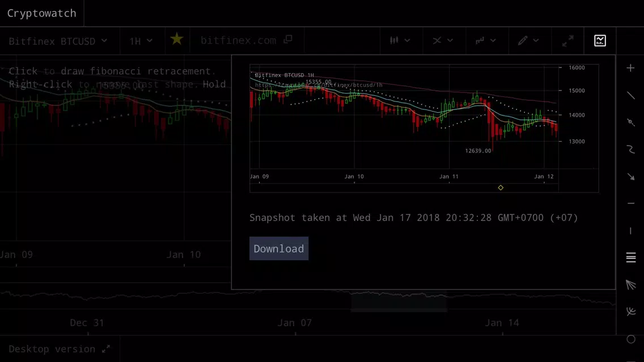
Task: Select the diagonal line drawing tool
Action: pyautogui.click(x=630, y=95)
